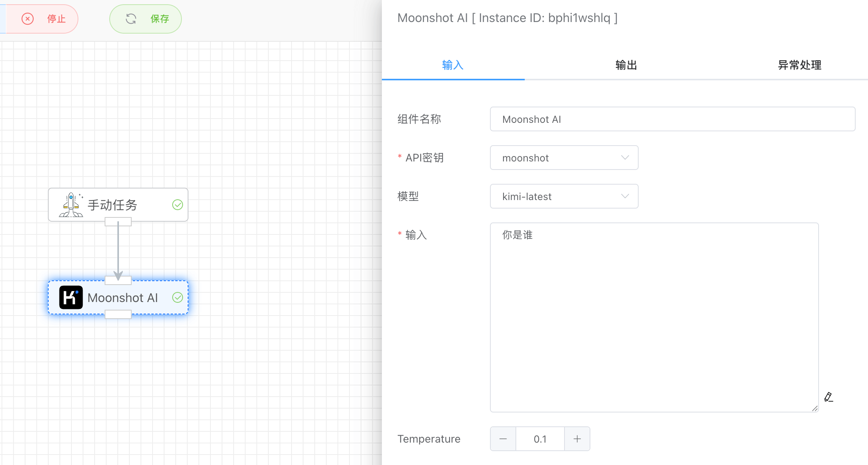Edit the 组件名称 text field

(x=673, y=119)
